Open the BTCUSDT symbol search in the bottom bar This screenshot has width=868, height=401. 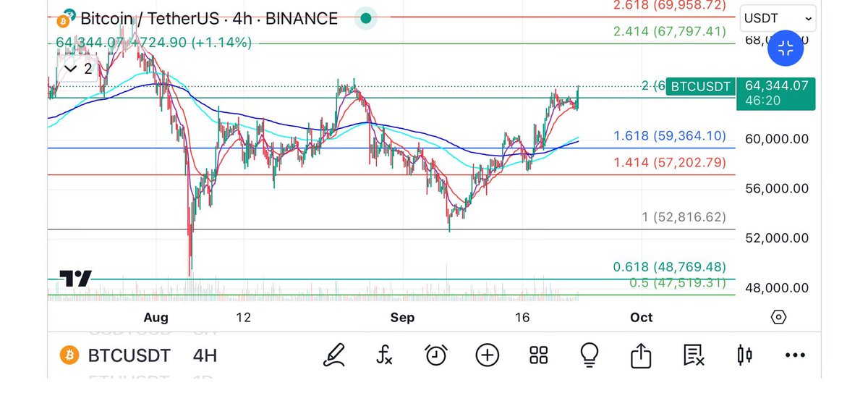[x=129, y=355]
